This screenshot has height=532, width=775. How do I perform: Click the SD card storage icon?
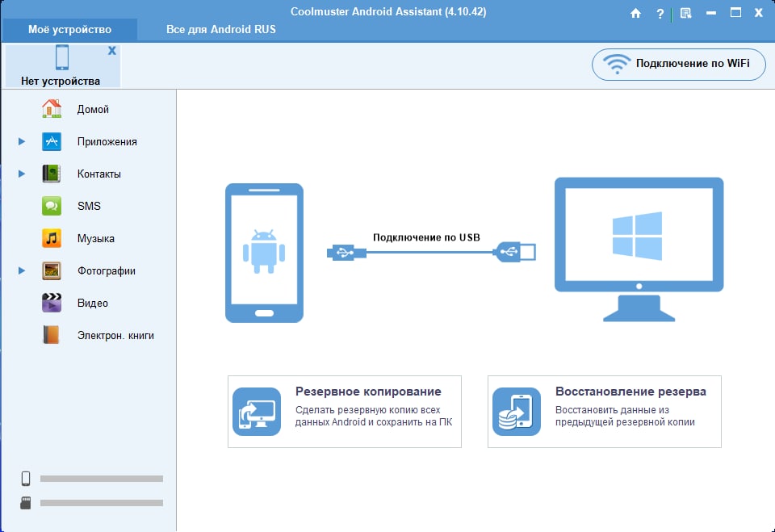click(26, 503)
